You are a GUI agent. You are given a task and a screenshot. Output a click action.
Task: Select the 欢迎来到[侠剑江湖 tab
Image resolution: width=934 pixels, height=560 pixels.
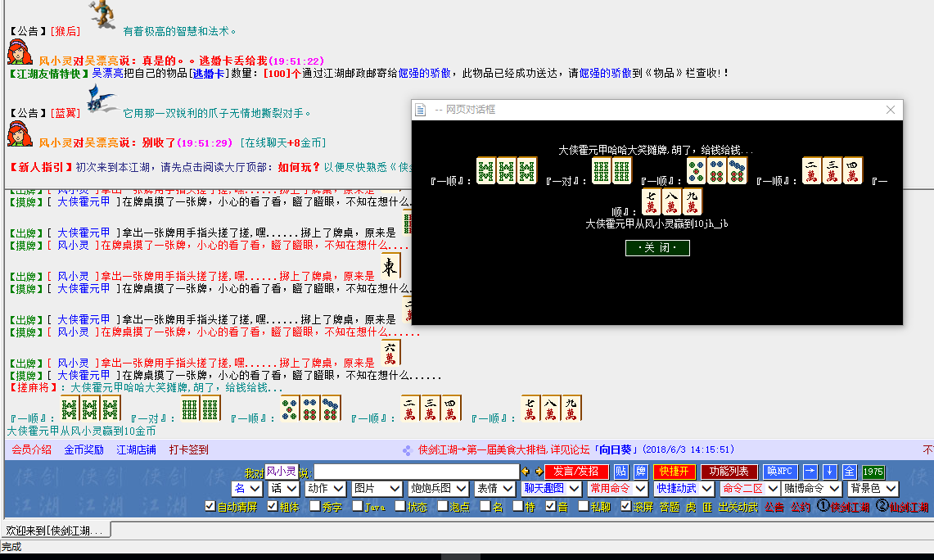coord(56,531)
